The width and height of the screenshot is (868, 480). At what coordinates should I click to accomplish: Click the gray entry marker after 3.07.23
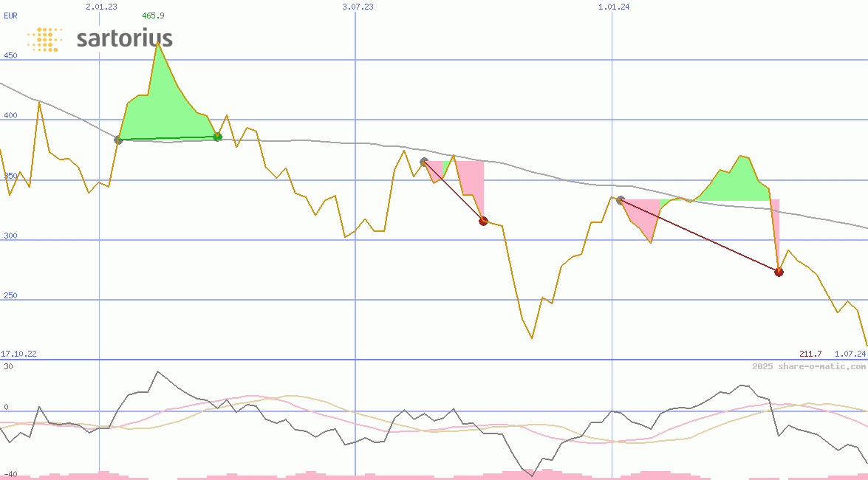click(x=424, y=162)
